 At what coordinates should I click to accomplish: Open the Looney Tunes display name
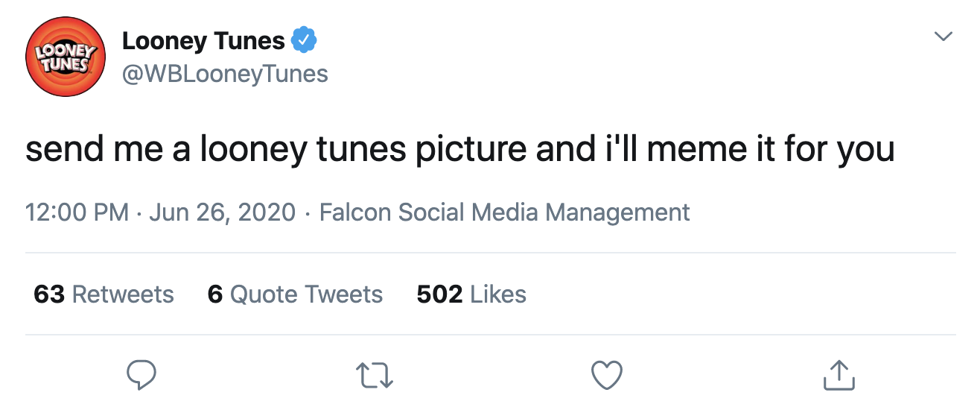point(203,40)
